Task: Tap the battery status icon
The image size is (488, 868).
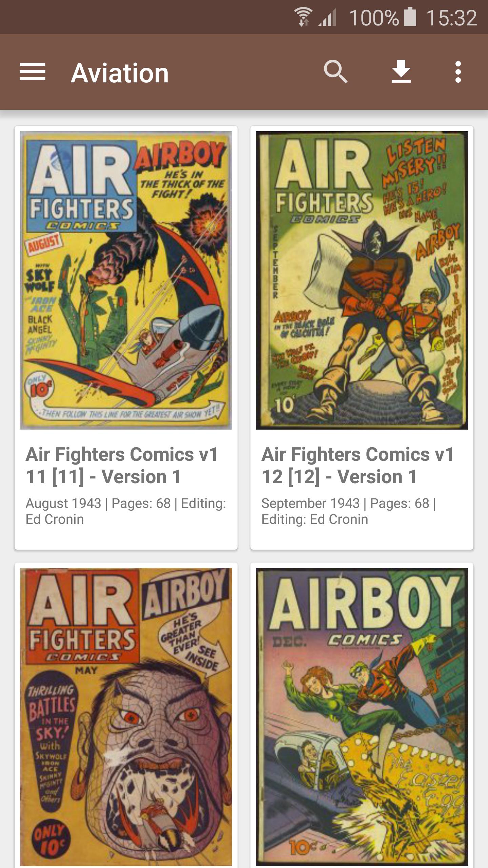Action: tap(410, 17)
